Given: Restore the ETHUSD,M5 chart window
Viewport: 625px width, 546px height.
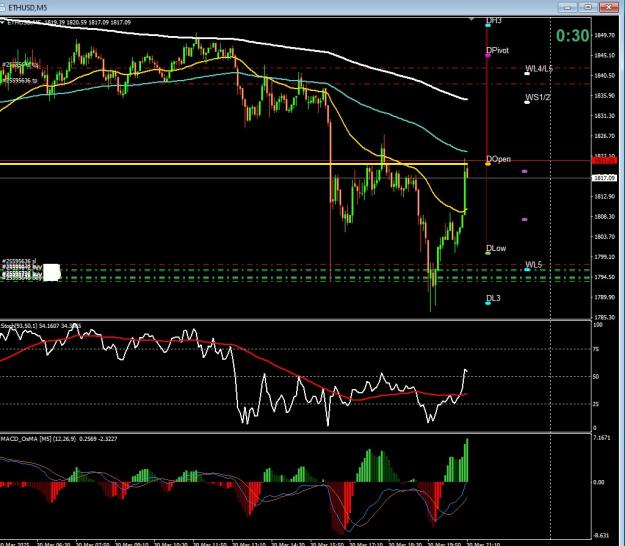Looking at the screenshot, I should pos(588,7).
